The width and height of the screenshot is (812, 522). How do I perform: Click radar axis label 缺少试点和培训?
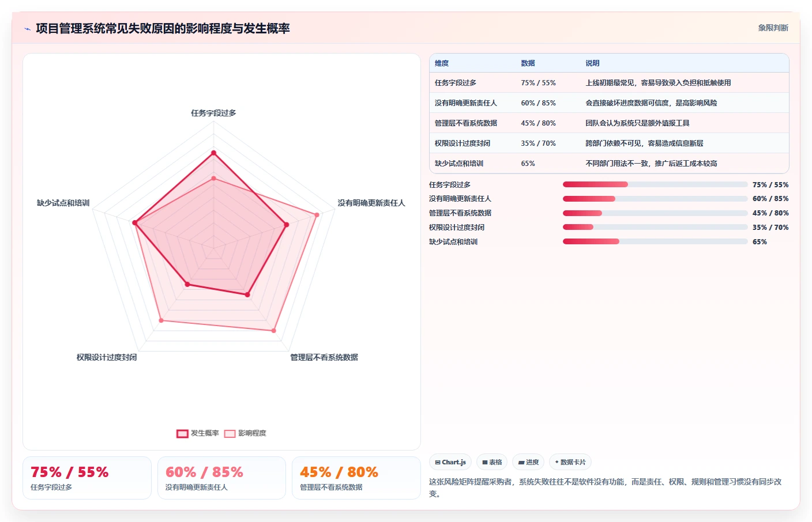click(63, 203)
